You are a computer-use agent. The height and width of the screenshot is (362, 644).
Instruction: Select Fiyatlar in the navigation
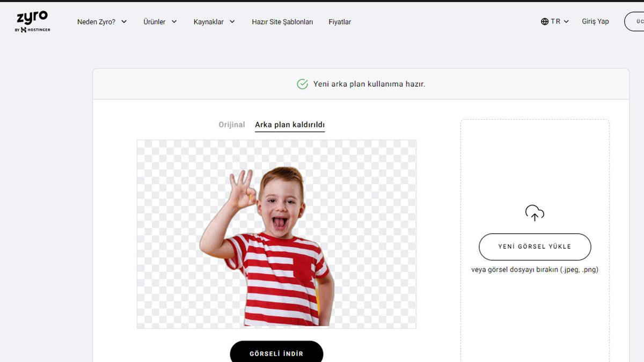(x=340, y=22)
